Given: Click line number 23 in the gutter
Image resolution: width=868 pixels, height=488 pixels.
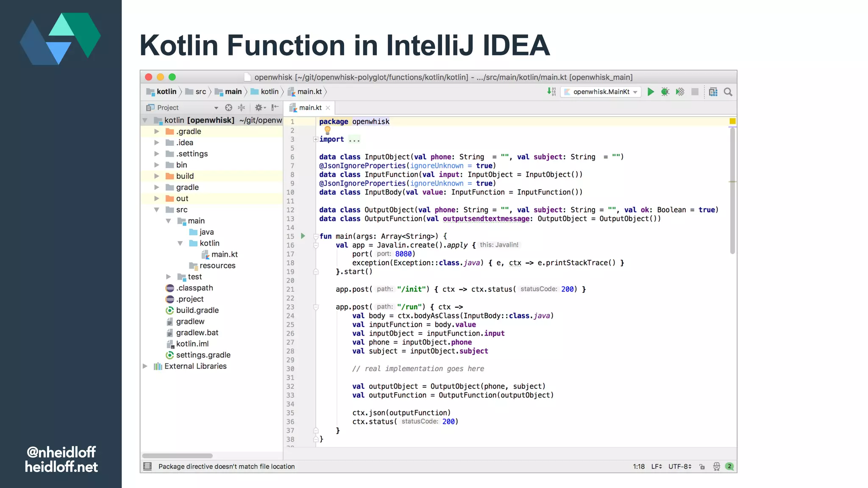Looking at the screenshot, I should tap(290, 307).
